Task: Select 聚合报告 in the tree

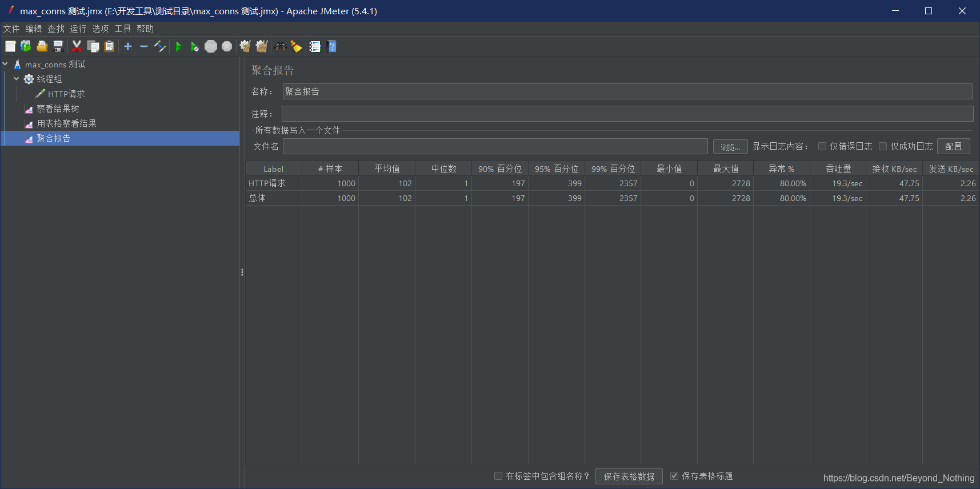Action: pyautogui.click(x=54, y=138)
